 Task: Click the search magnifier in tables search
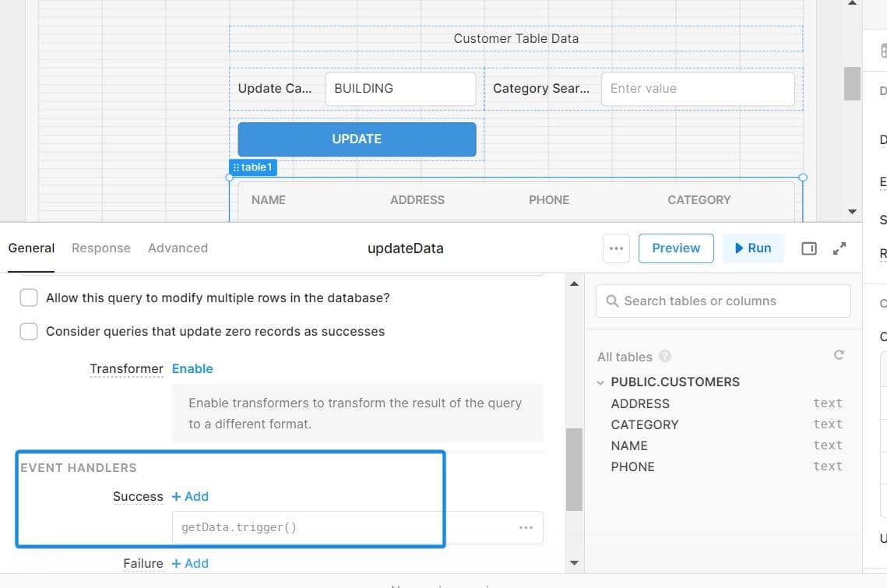point(612,301)
